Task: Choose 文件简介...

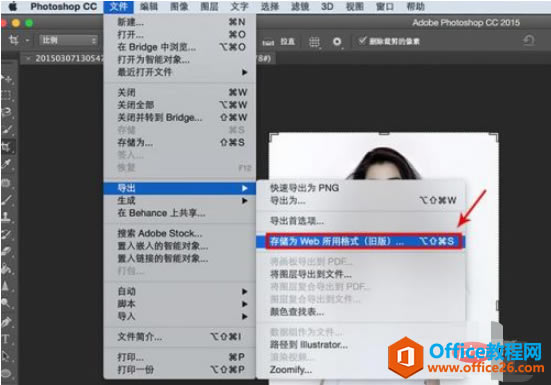Action: [181, 337]
